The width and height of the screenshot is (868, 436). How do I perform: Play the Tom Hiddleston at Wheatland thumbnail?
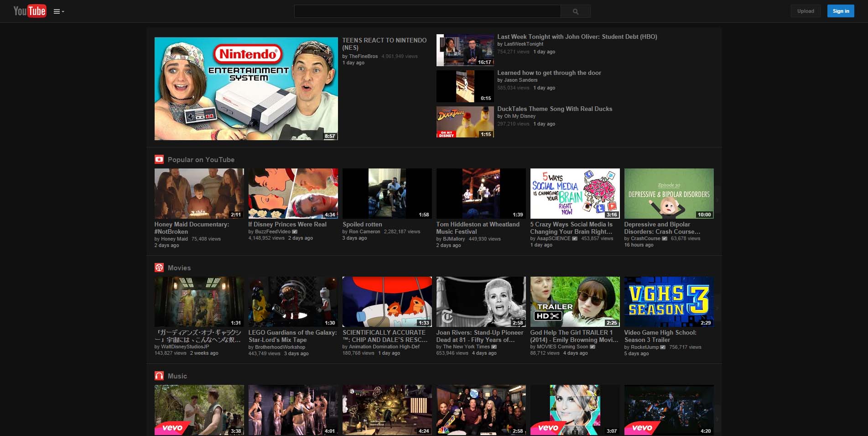pyautogui.click(x=481, y=194)
